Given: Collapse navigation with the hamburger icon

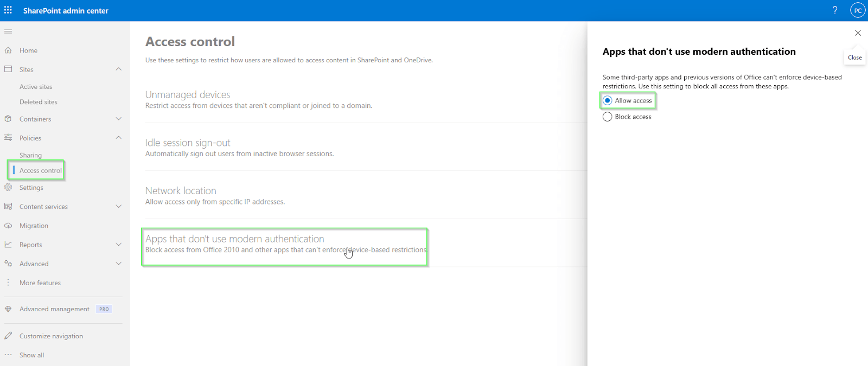Looking at the screenshot, I should 8,31.
